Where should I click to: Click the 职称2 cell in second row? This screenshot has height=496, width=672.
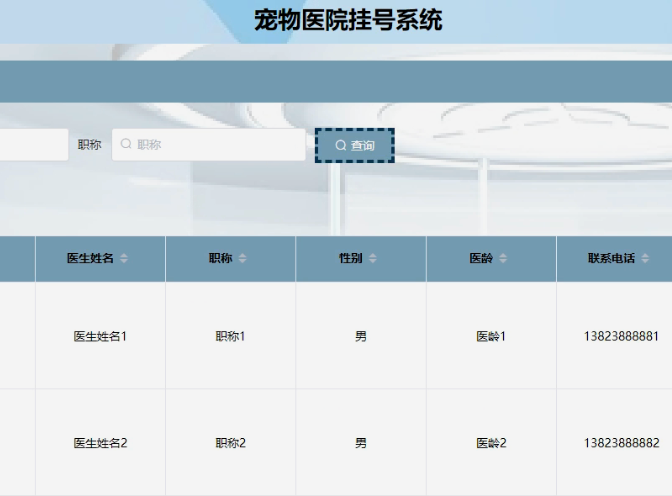(230, 443)
